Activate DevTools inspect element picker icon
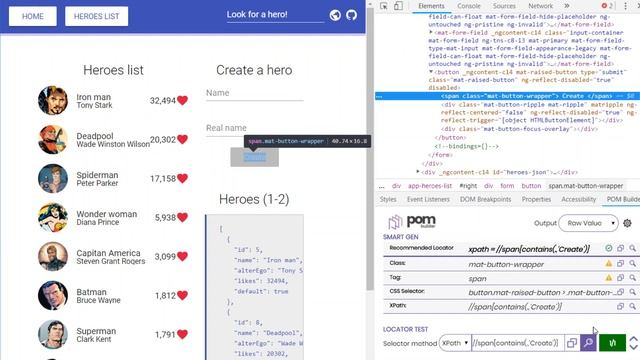640x360 pixels. pyautogui.click(x=384, y=6)
